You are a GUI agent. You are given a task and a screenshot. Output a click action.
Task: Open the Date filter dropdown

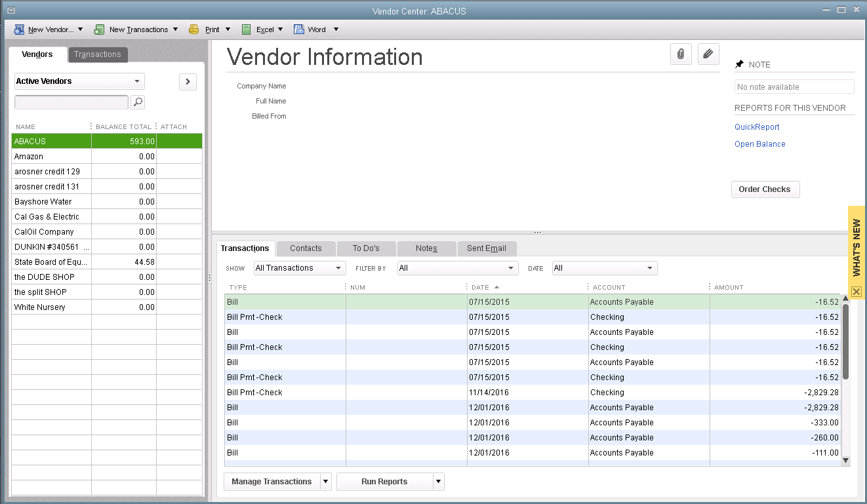click(649, 268)
